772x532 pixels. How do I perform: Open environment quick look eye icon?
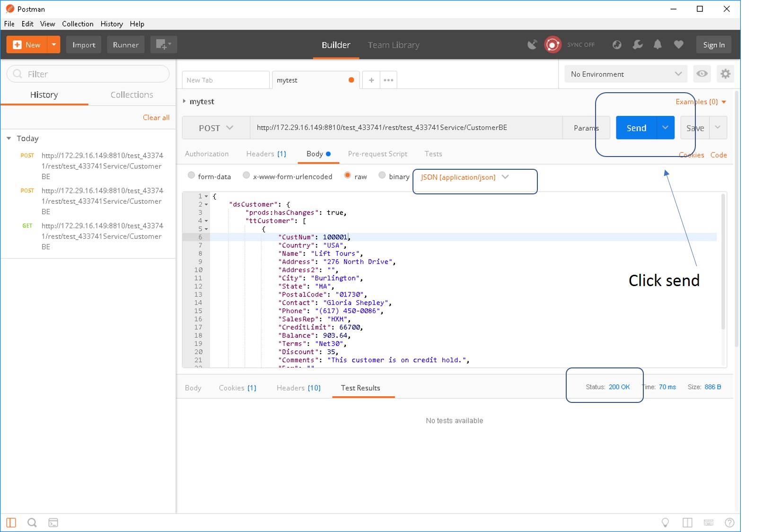[x=702, y=74]
